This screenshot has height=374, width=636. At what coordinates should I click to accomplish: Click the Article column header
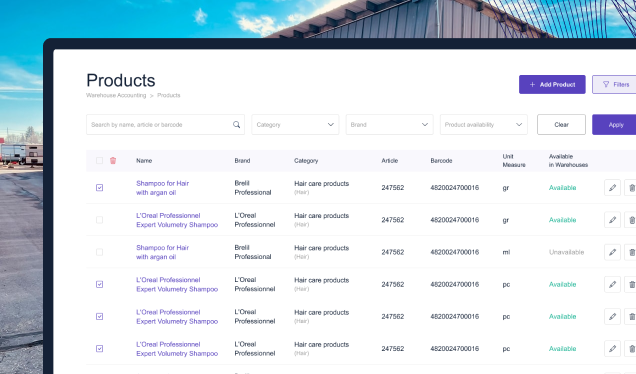[389, 161]
